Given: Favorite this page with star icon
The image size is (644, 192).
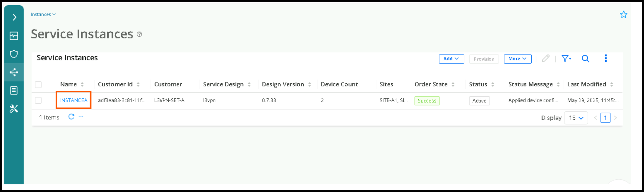Looking at the screenshot, I should tap(623, 15).
